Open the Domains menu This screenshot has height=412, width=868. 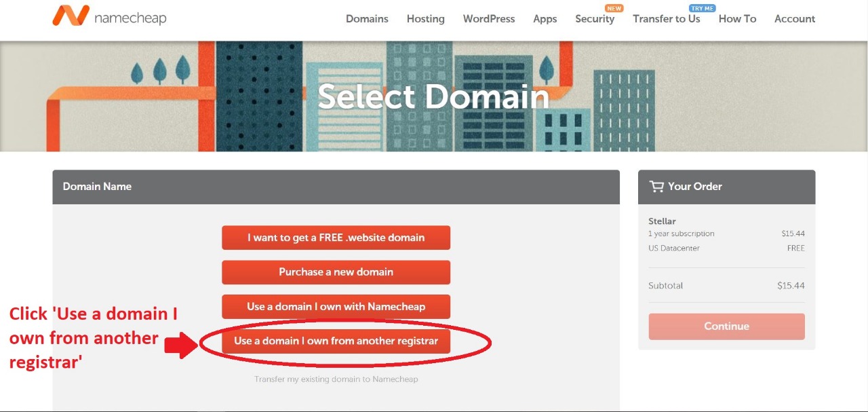[367, 19]
